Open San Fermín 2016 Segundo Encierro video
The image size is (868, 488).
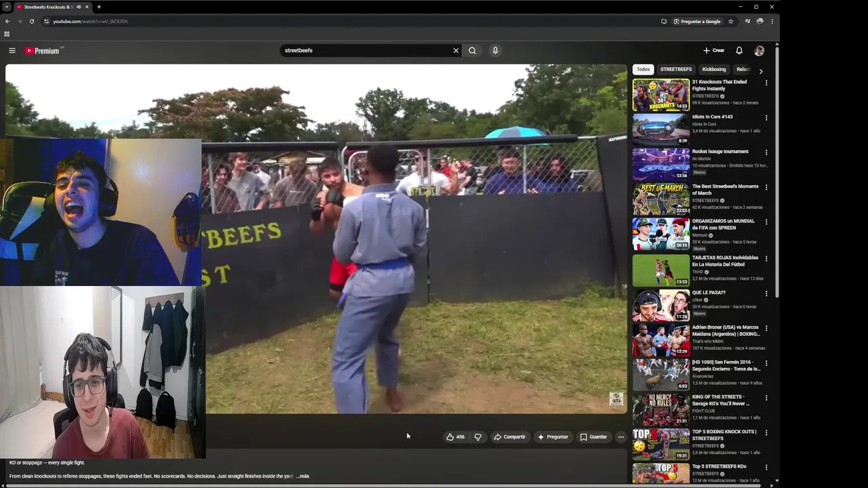click(726, 365)
